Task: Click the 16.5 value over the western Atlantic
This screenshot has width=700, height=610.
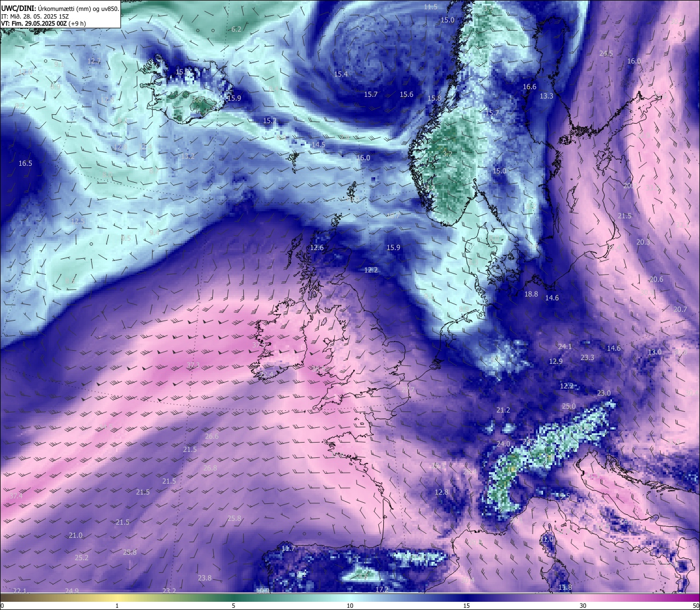Action: 25,163
